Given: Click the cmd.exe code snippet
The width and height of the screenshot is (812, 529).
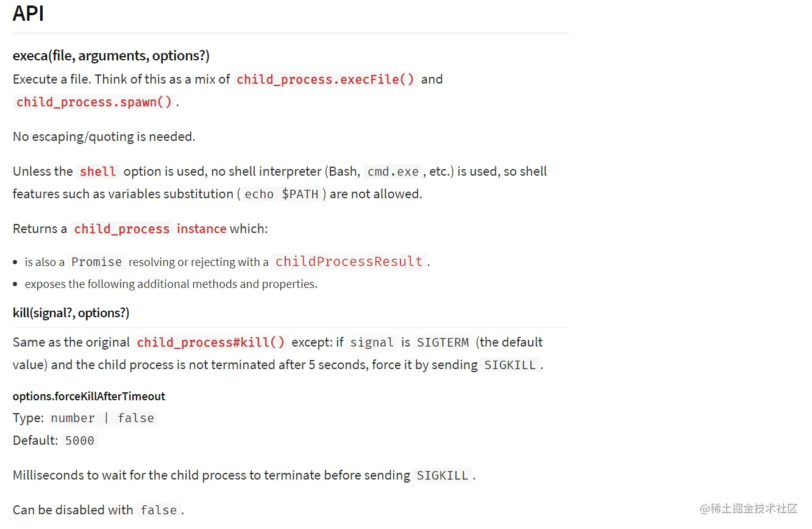Looking at the screenshot, I should tap(393, 171).
